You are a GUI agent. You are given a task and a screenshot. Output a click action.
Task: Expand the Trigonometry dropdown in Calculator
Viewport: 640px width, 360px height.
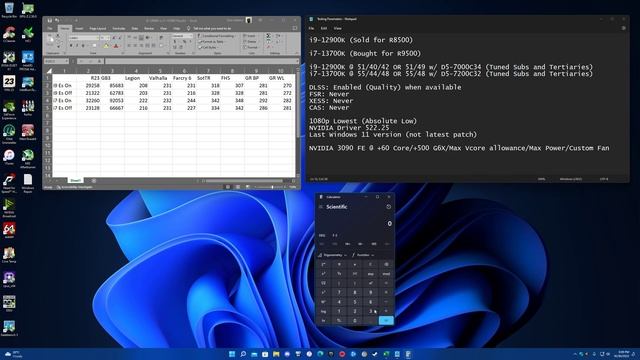[332, 255]
